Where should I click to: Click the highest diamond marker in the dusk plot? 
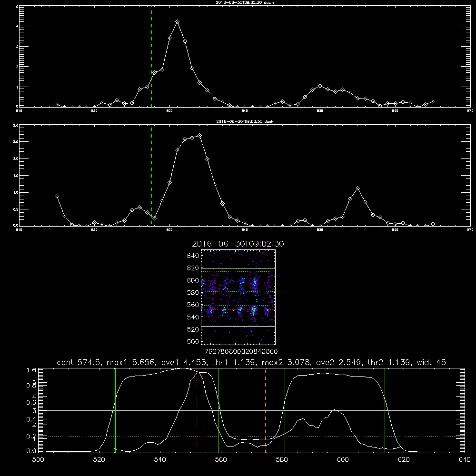(x=199, y=135)
